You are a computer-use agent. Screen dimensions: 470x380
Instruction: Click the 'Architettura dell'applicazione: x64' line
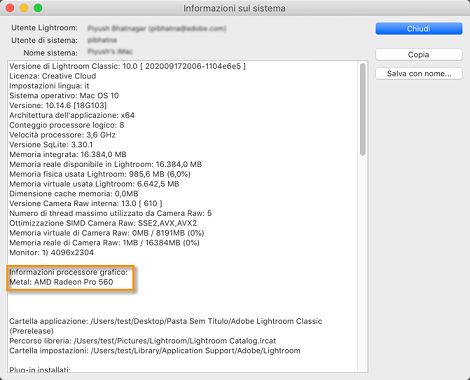(x=72, y=115)
